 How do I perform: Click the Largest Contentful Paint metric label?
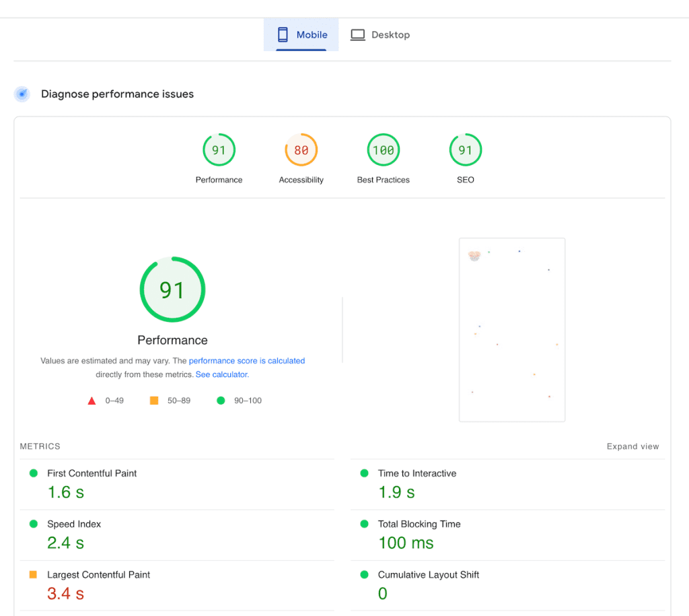coord(98,575)
